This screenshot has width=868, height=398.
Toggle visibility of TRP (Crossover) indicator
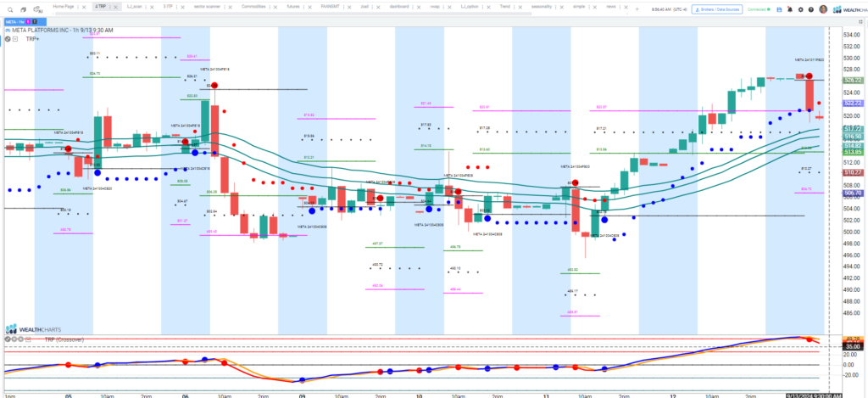8,339
